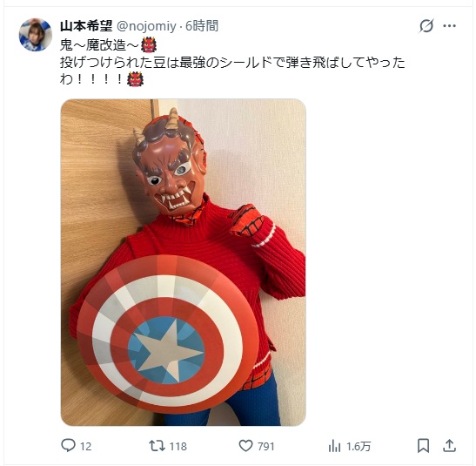The width and height of the screenshot is (476, 466).
Task: Open the 6時間 timestamp link
Action: coord(202,26)
